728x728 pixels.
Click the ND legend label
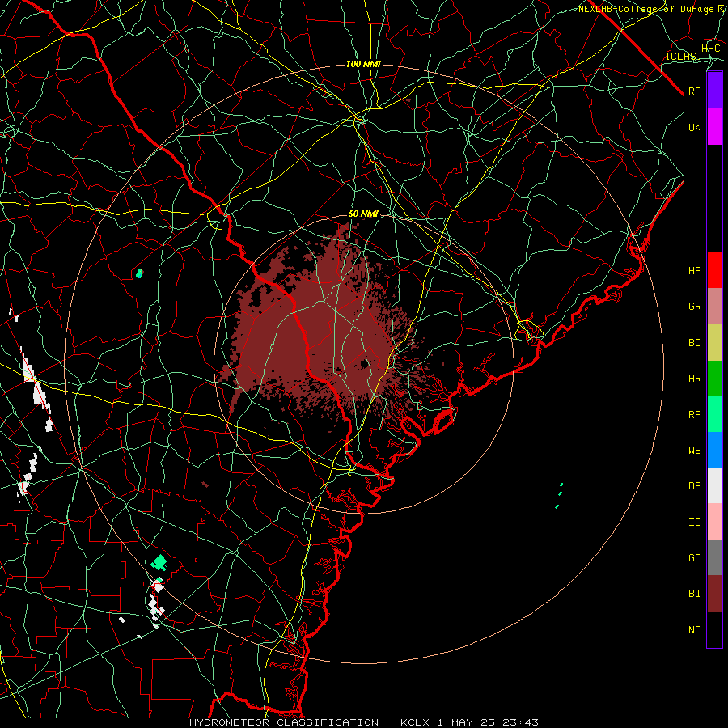pyautogui.click(x=695, y=630)
